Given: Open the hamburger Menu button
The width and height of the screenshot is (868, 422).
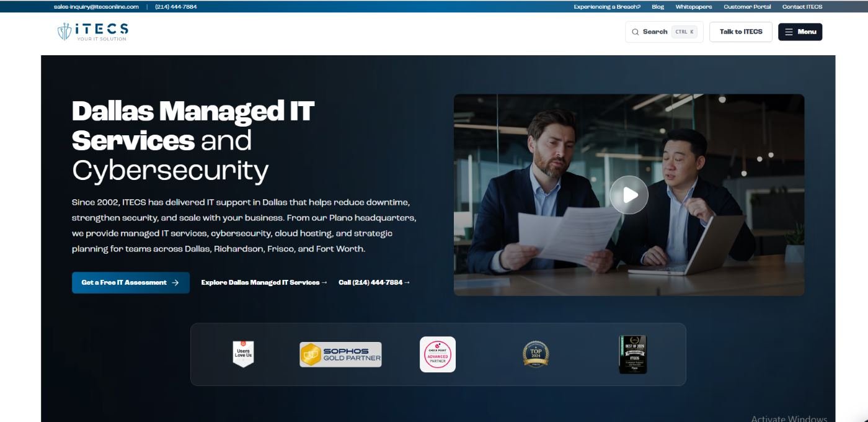Looking at the screenshot, I should [800, 32].
